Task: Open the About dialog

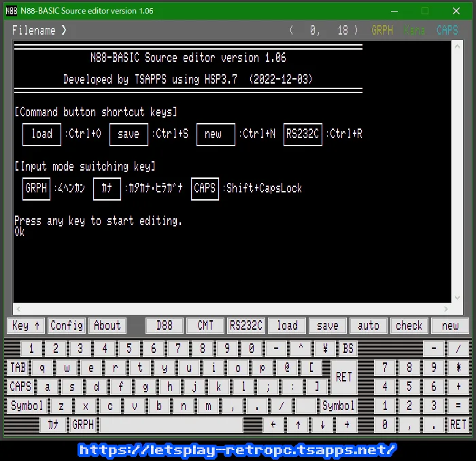Action: click(x=107, y=326)
